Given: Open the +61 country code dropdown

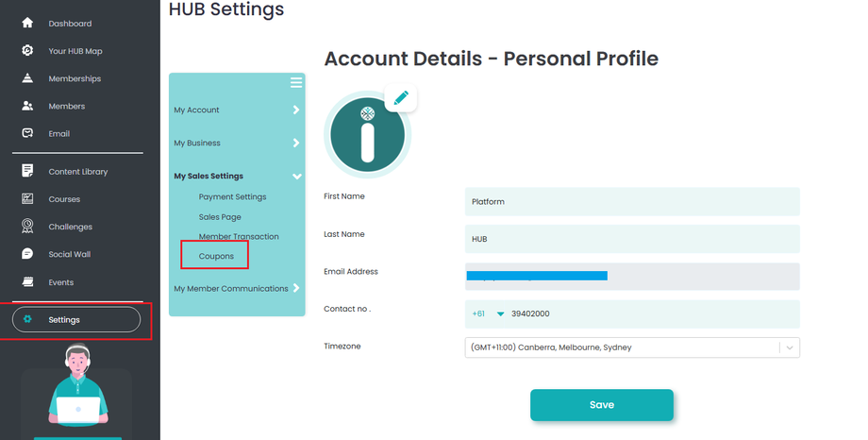Looking at the screenshot, I should tap(489, 314).
